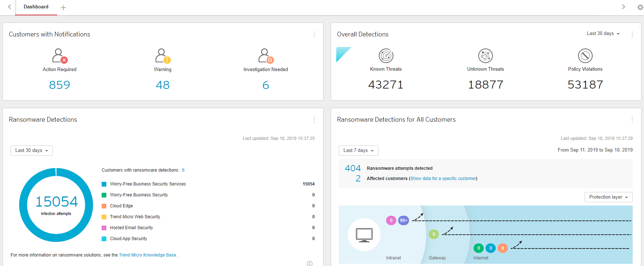Open dashboard settings gear
Screen dimensions: 644x266
(x=640, y=7)
